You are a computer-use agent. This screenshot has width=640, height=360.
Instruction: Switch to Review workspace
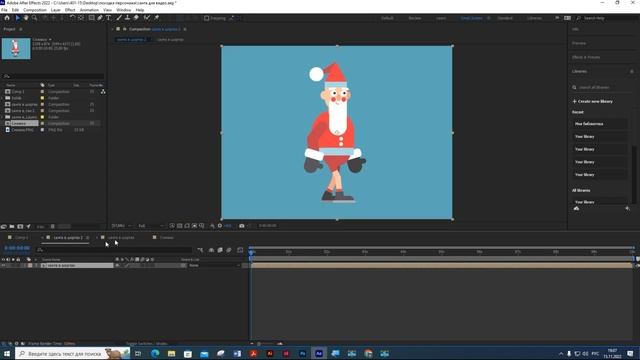(x=414, y=18)
